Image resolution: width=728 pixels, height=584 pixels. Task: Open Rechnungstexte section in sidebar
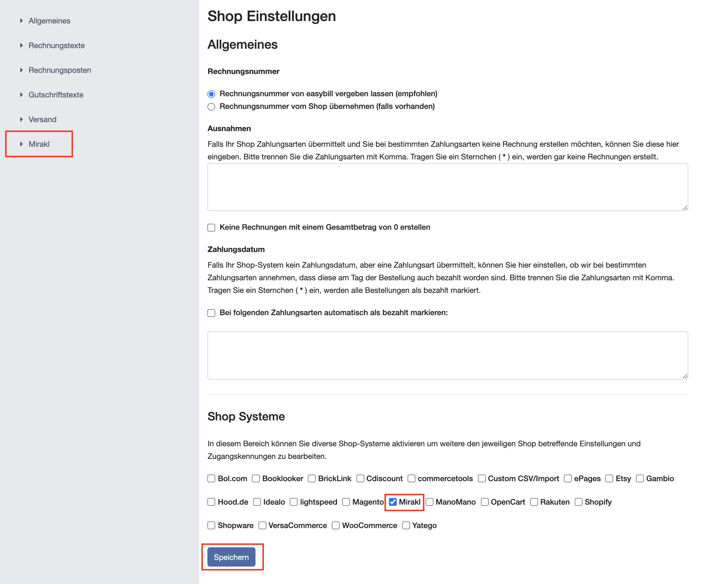[x=57, y=46]
